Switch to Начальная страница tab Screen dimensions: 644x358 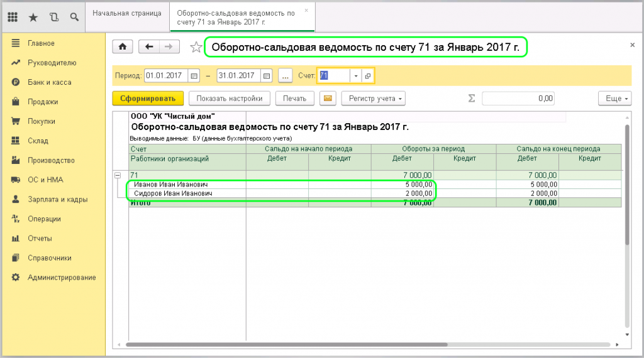[x=126, y=13]
